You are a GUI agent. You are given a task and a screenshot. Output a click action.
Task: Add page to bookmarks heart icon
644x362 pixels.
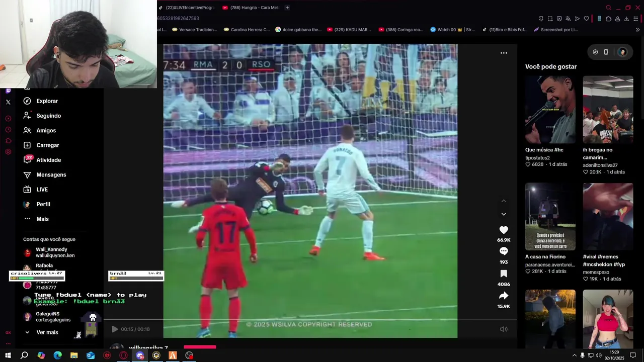(x=586, y=19)
